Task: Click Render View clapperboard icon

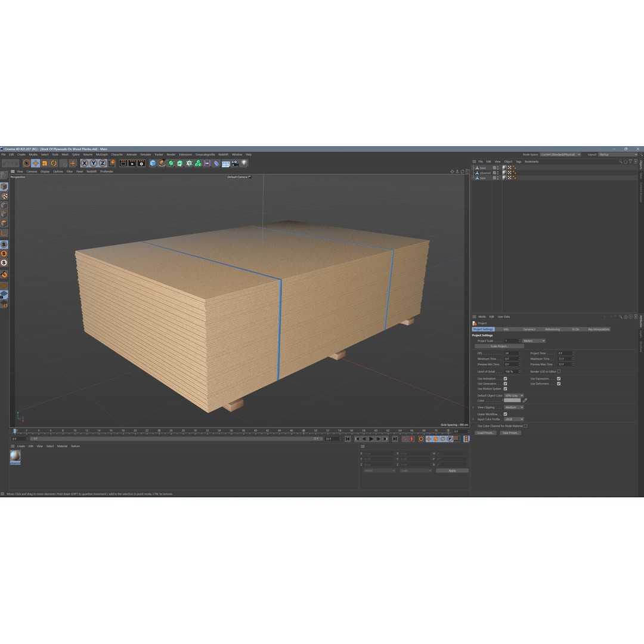Action: 123,163
